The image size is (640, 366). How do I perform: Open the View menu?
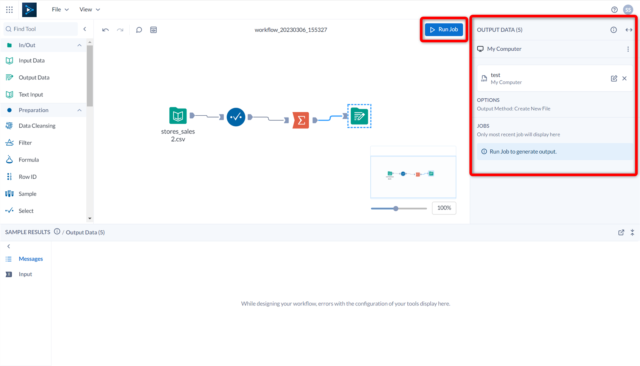point(89,9)
